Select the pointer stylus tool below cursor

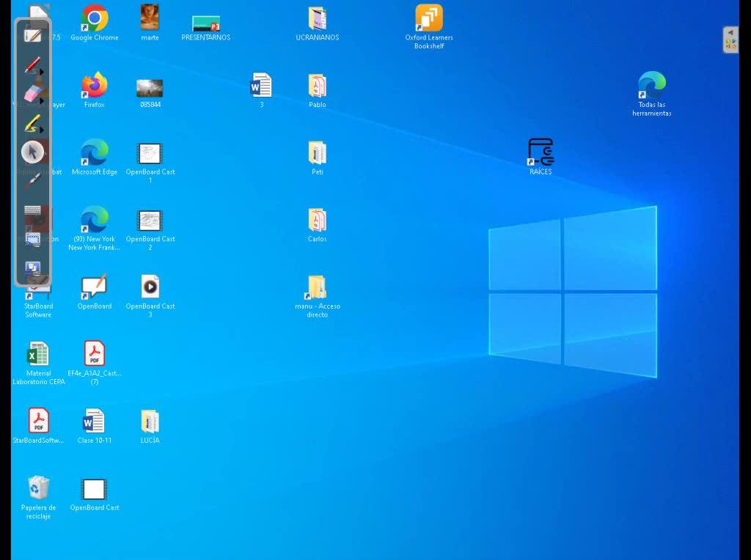[x=32, y=181]
